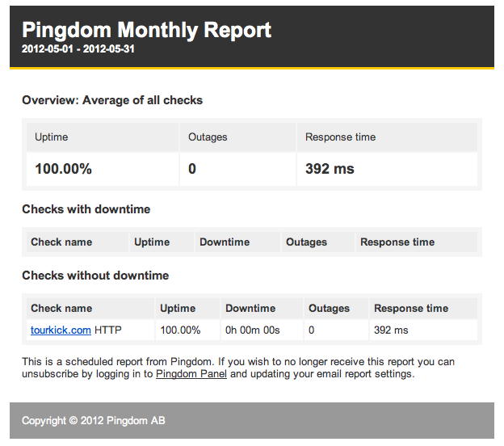Screen dimensions: 504x446
Task: Click the Checks without downtime heading
Action: [x=95, y=276]
